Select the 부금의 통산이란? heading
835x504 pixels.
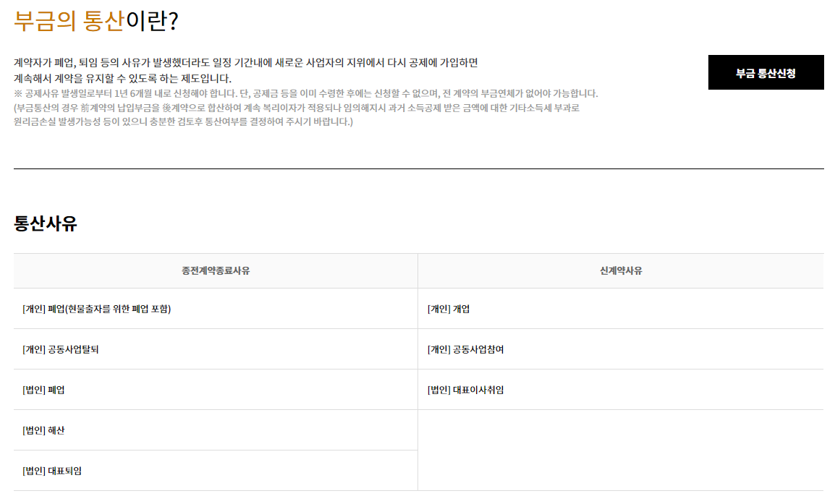pos(96,21)
